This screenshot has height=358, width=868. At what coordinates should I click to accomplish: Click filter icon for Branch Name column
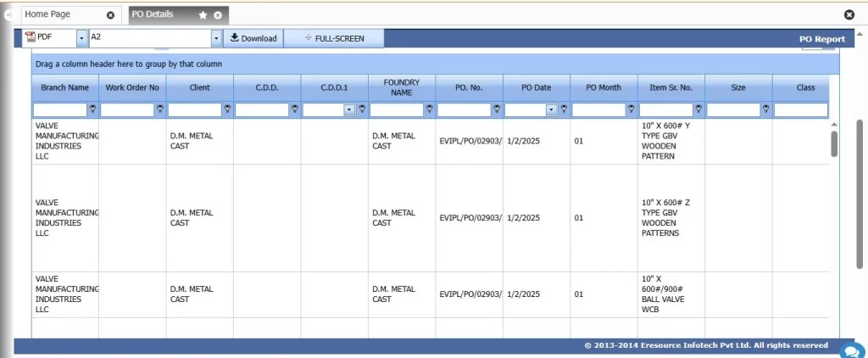click(92, 109)
